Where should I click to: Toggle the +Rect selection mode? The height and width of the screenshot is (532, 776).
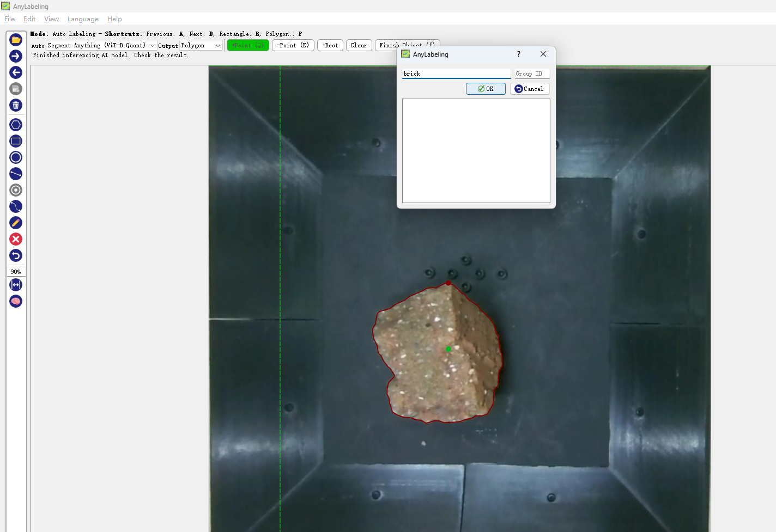[330, 45]
